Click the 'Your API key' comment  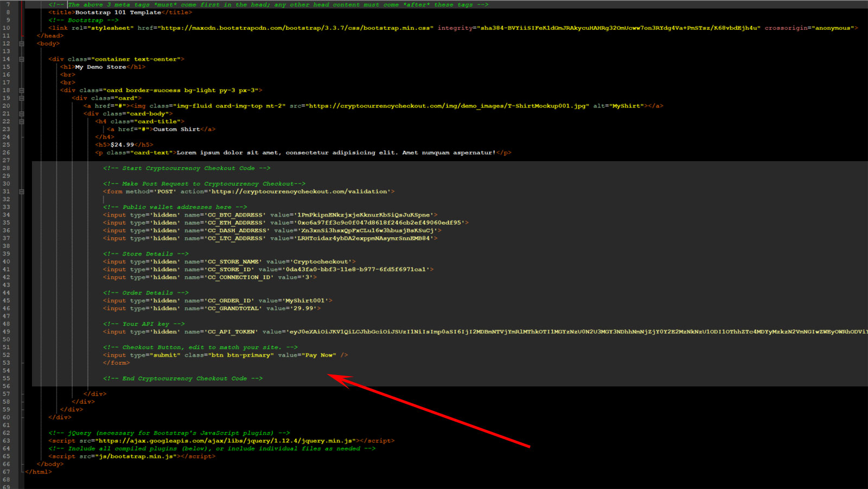(x=144, y=324)
